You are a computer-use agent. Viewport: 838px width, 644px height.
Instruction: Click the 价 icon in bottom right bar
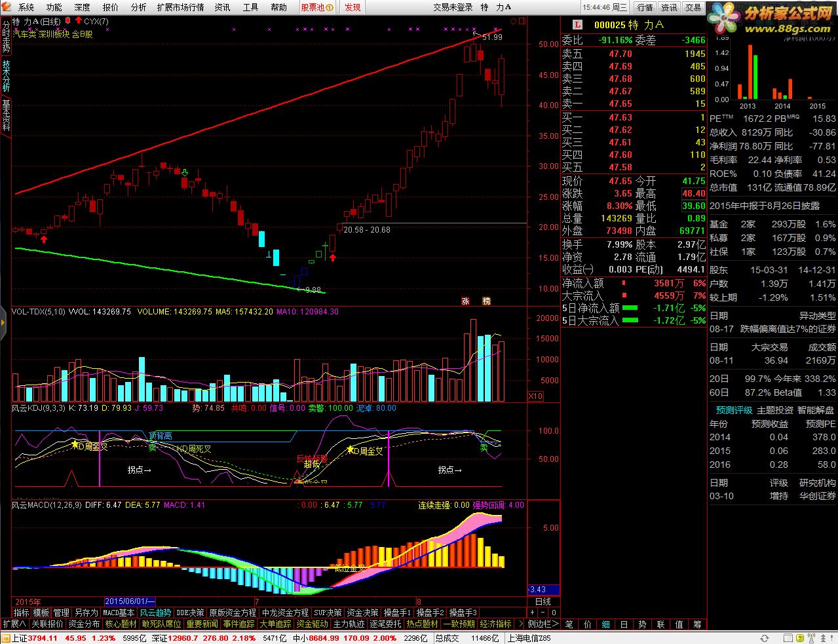coord(587,624)
